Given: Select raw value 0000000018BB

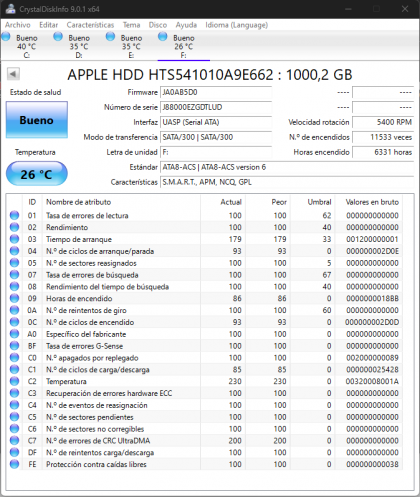Looking at the screenshot, I should [x=372, y=298].
